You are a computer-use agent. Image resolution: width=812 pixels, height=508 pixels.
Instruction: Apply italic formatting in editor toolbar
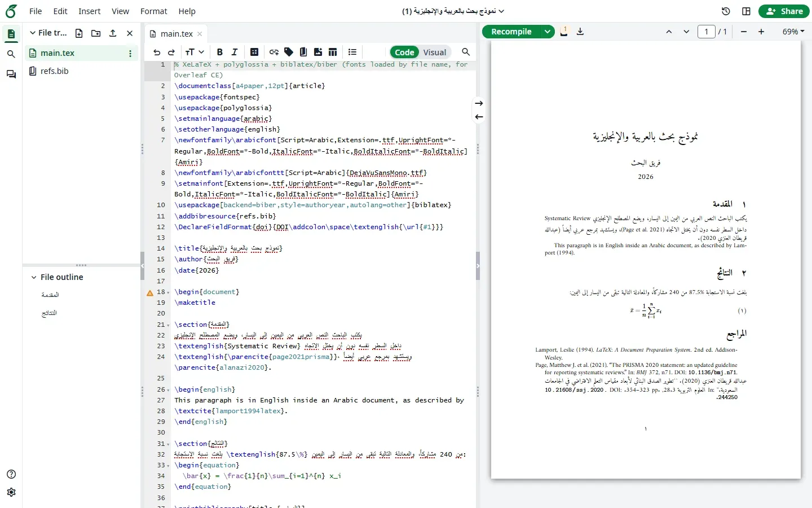point(235,52)
